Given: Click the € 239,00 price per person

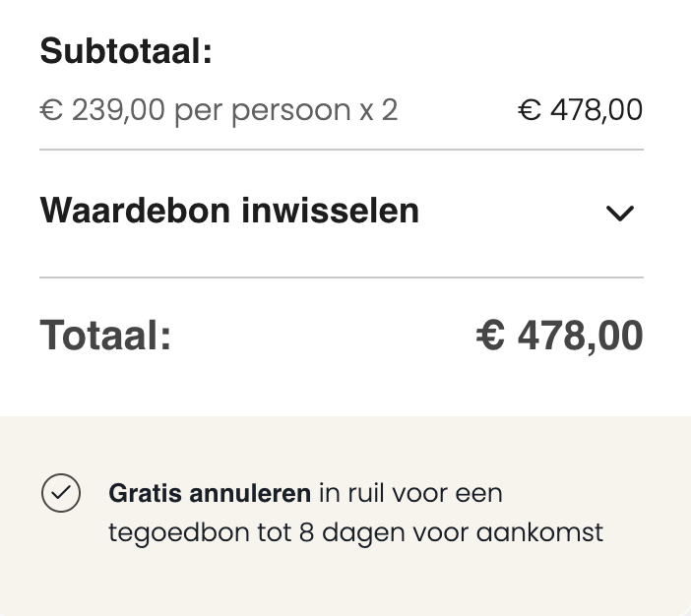Looking at the screenshot, I should [x=102, y=109].
